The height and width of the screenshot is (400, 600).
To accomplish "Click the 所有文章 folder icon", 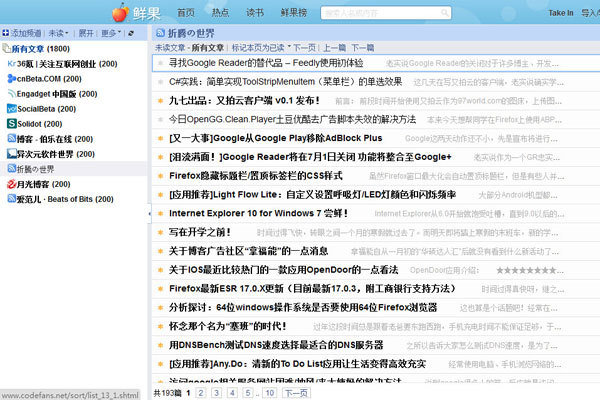I will (7, 48).
